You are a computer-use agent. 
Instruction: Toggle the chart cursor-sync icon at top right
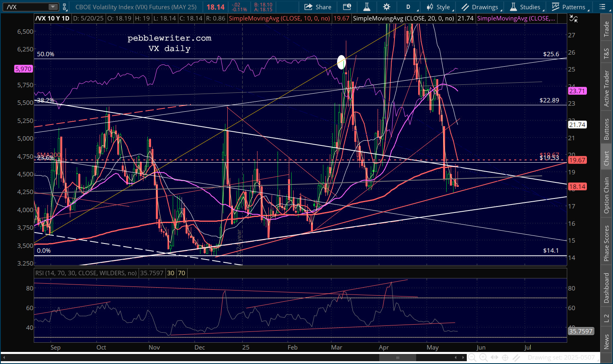pos(574,18)
